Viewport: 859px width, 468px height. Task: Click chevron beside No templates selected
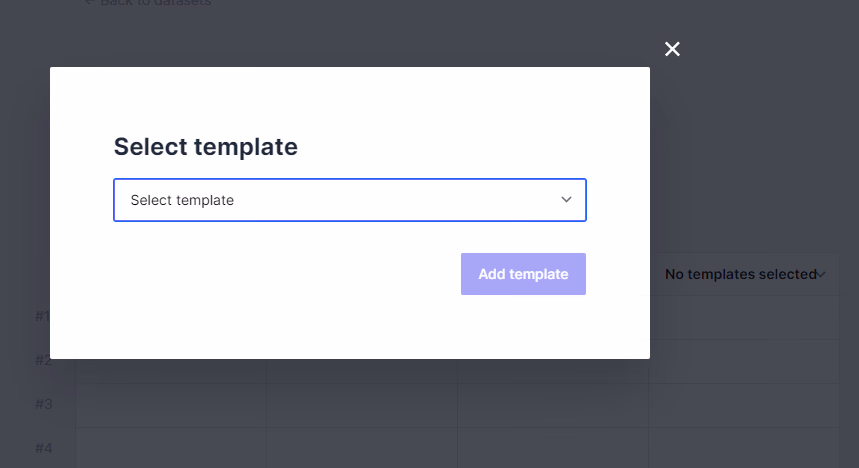(x=821, y=274)
